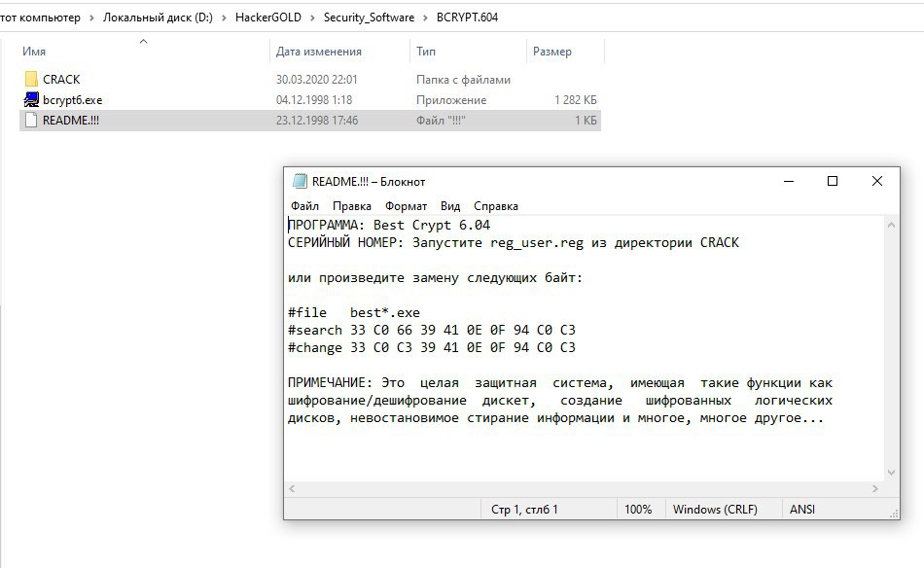Click the '#change 33 C0 C3' line
Image resolution: width=924 pixels, height=568 pixels.
[431, 347]
